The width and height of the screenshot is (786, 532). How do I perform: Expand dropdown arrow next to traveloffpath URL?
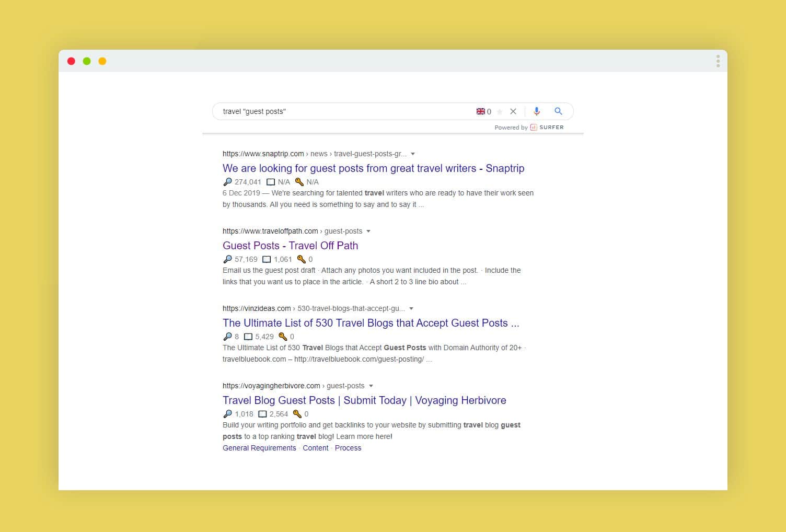click(368, 232)
